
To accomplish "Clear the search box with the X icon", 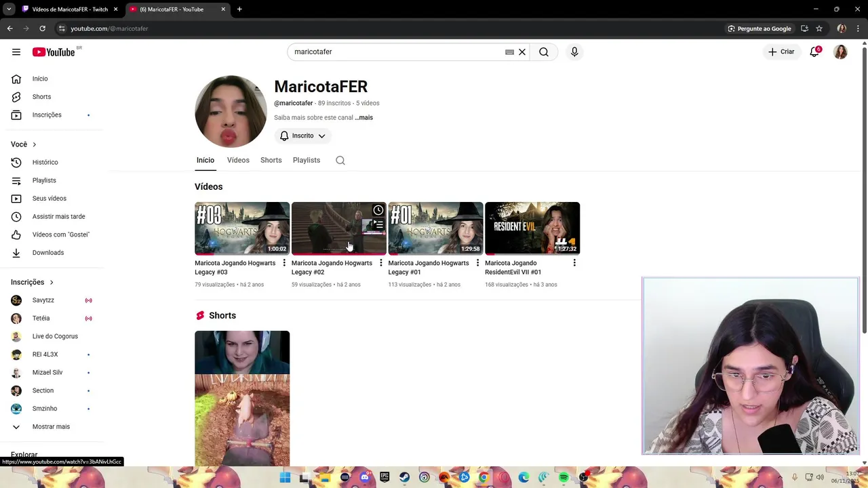I will point(522,52).
